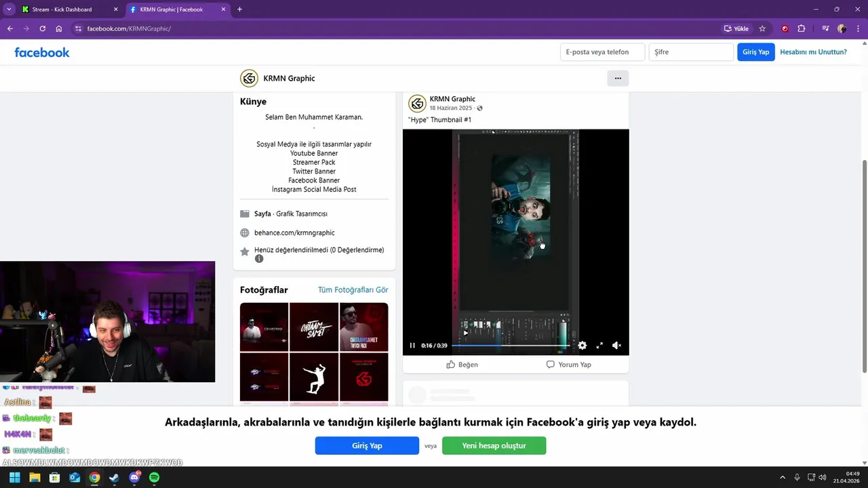Click the address bar URL
The width and height of the screenshot is (868, 488).
129,28
